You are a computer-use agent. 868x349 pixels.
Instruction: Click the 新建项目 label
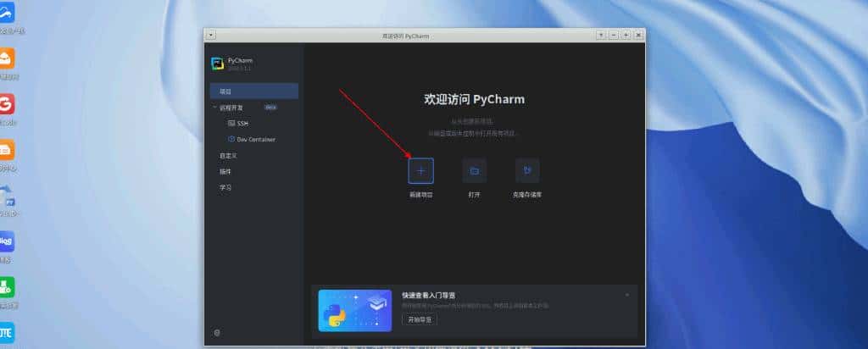point(420,195)
